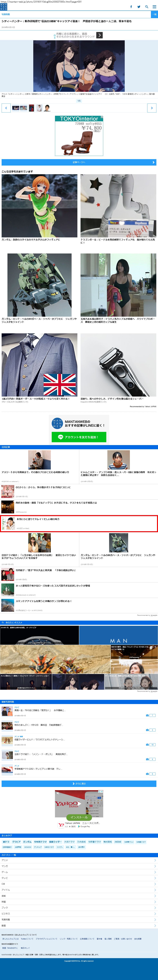Click the 会社概要 footer link

[138, 939]
